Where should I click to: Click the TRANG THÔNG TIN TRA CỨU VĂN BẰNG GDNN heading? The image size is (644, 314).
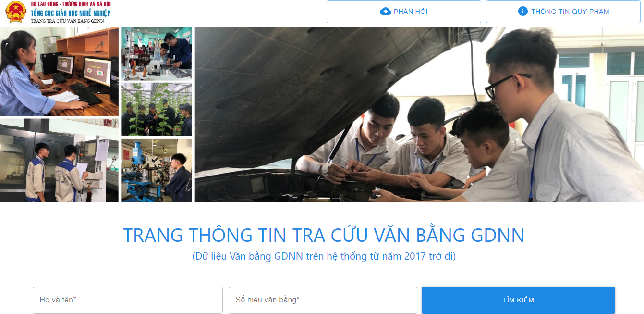[x=324, y=235]
